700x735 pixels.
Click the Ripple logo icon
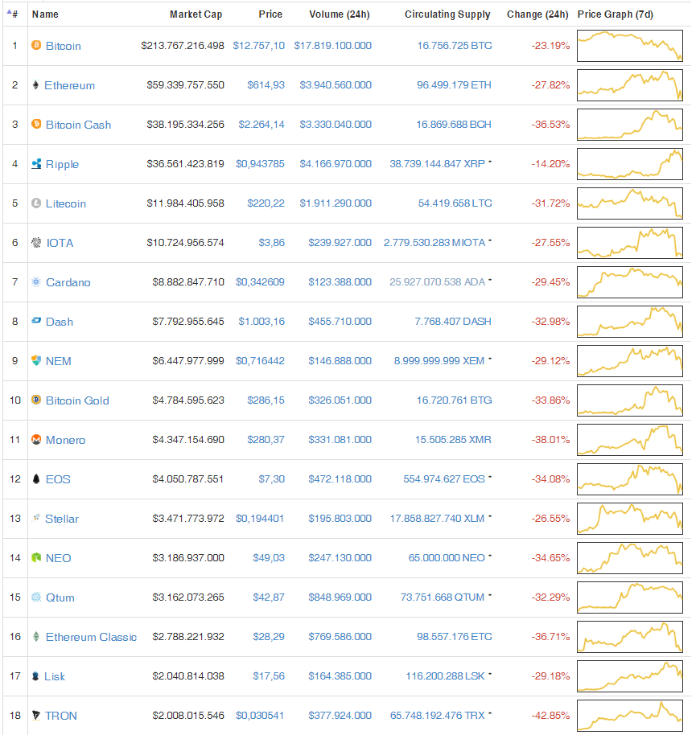coord(35,164)
